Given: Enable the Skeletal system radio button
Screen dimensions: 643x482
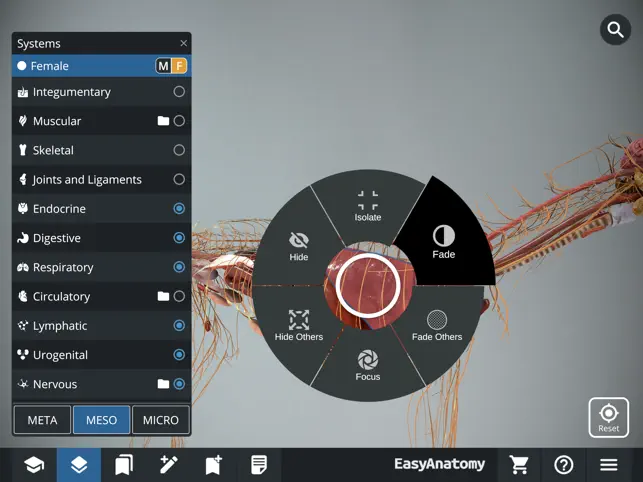Looking at the screenshot, I should click(x=179, y=150).
